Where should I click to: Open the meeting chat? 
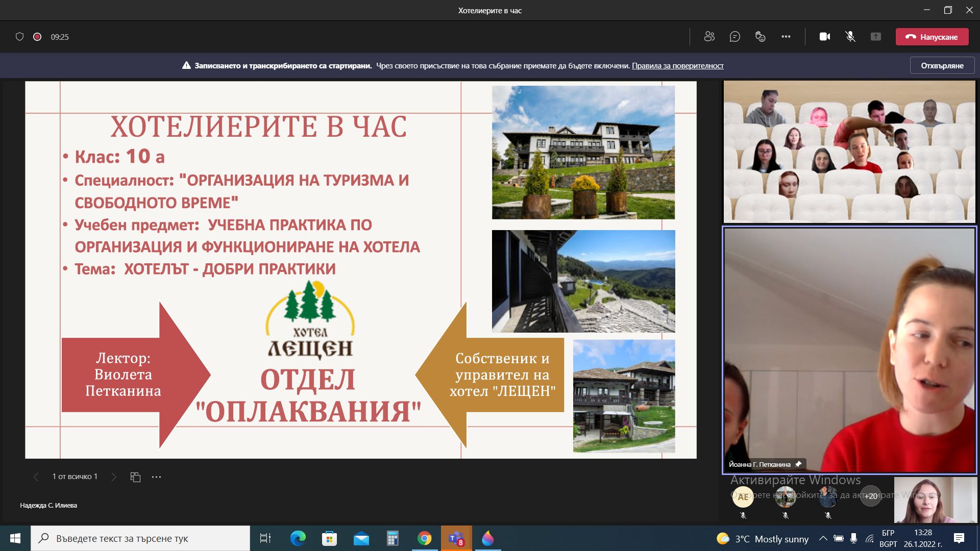[734, 37]
